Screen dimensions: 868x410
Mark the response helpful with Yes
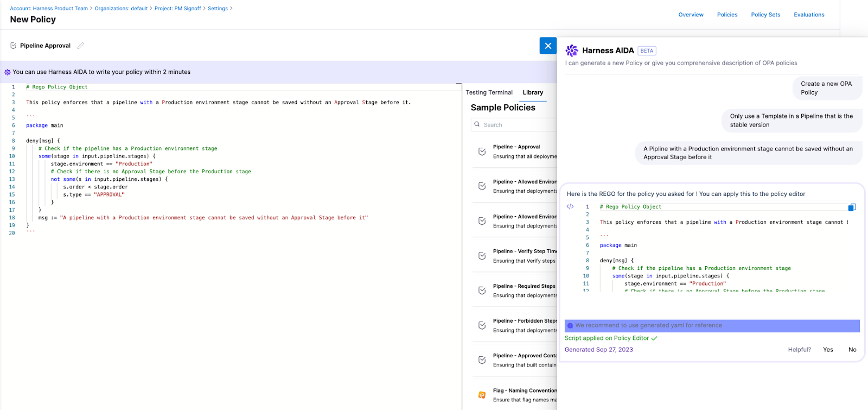828,350
